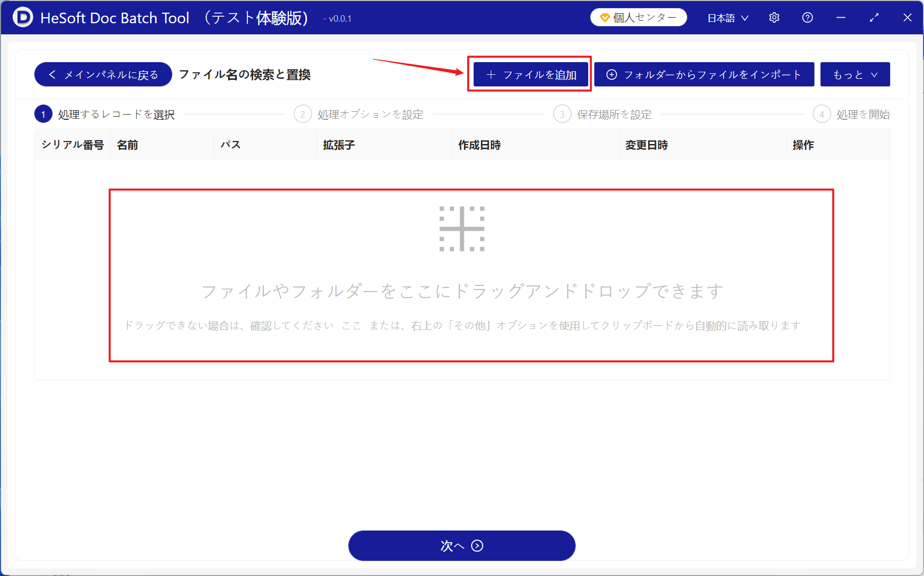This screenshot has width=924, height=576.
Task: Go back with メインパネルに戻る button
Action: [103, 75]
